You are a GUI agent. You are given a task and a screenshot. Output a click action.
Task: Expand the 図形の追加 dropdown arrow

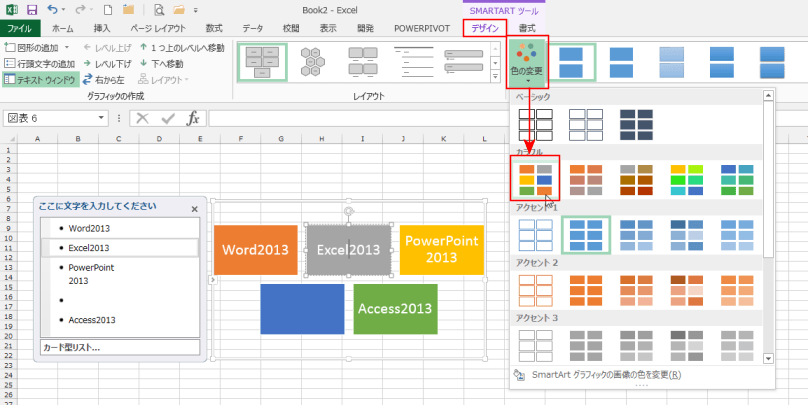[x=67, y=48]
